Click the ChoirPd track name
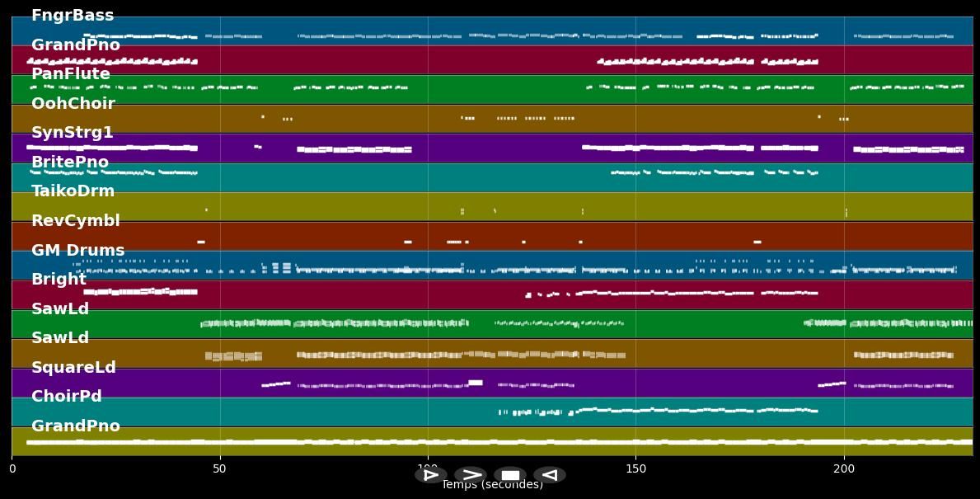The width and height of the screenshot is (980, 499). 67,397
